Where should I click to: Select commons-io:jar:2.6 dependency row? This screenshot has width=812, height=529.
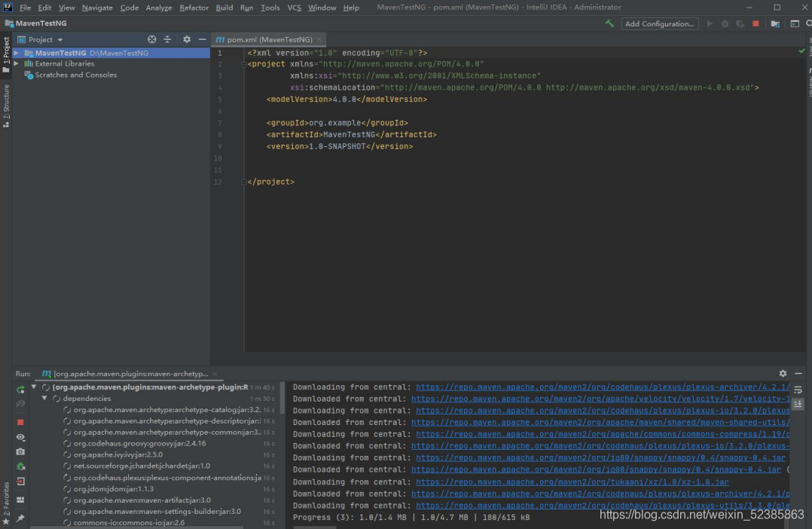[x=129, y=523]
